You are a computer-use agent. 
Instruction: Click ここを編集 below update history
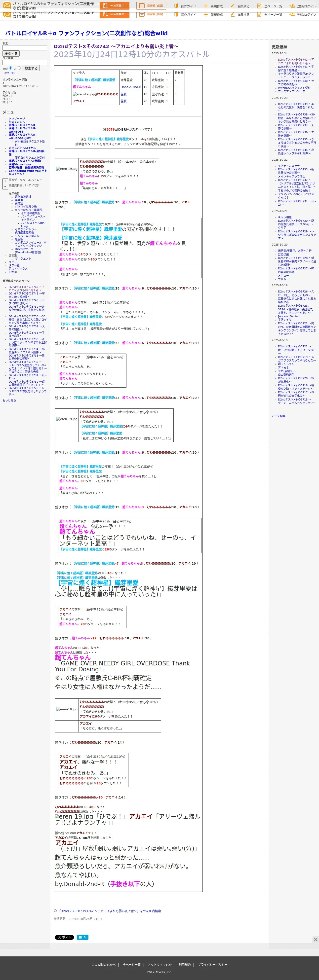click(x=279, y=416)
